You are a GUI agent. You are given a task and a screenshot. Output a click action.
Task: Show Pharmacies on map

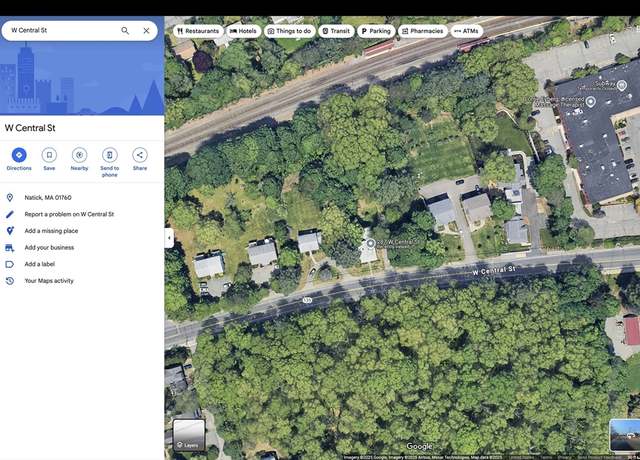point(422,31)
